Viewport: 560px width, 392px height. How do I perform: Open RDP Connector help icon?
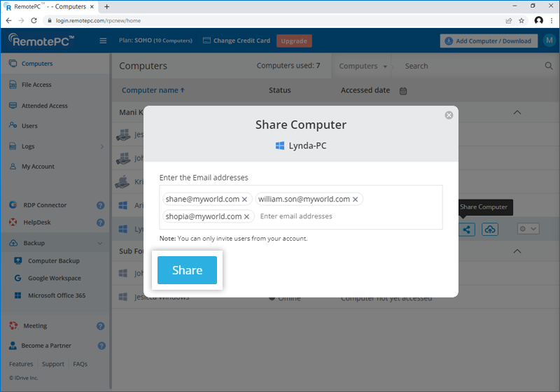coord(100,206)
